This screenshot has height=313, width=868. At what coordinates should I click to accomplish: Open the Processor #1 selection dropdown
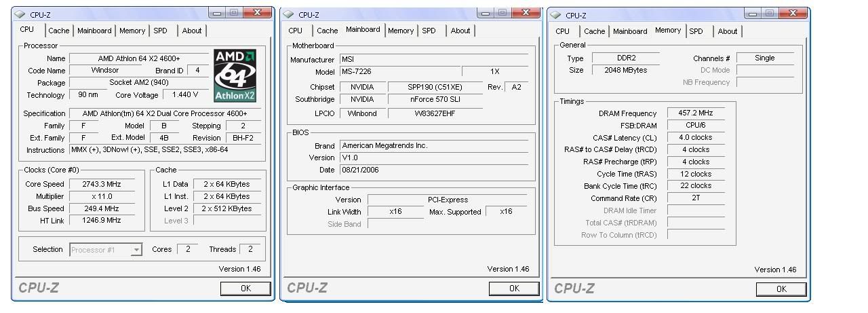136,250
